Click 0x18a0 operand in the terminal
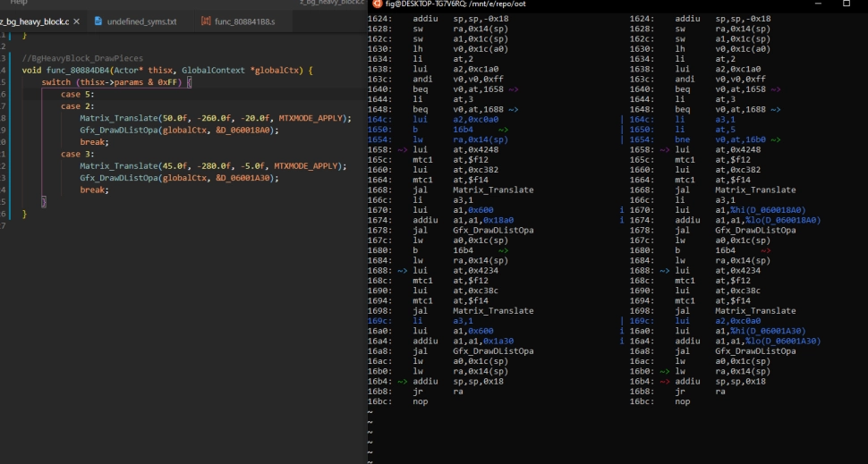 click(498, 220)
